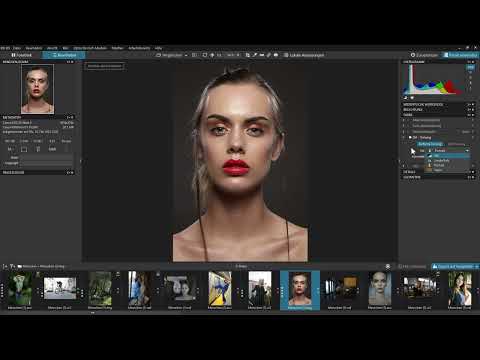Select the Split Toning tab
Screen dimensions: 480x360
[456, 144]
